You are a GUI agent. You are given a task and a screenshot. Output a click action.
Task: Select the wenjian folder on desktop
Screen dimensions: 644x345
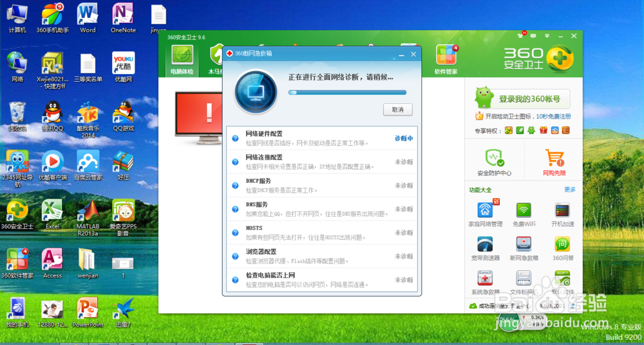pos(88,264)
